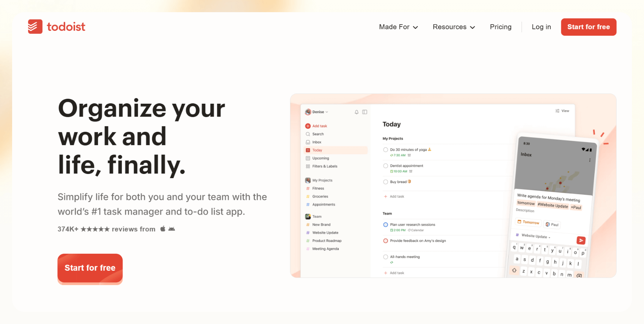Open the Meeting Agenda project

point(325,249)
